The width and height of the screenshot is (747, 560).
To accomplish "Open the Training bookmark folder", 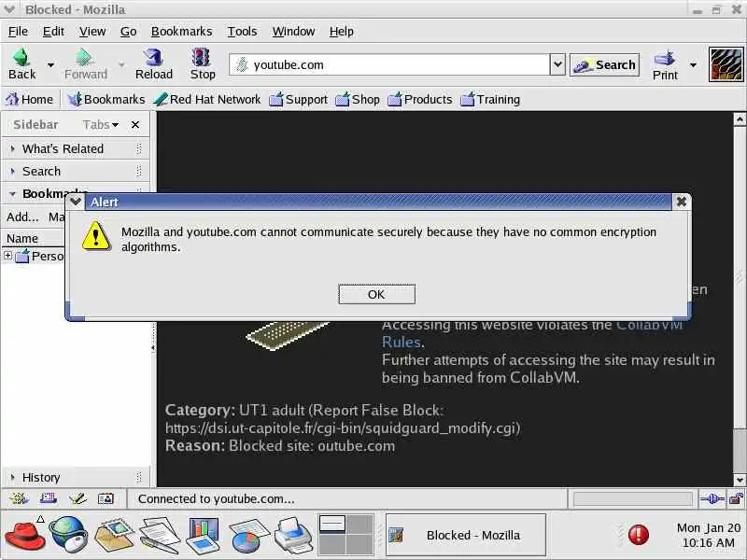I will 490,99.
